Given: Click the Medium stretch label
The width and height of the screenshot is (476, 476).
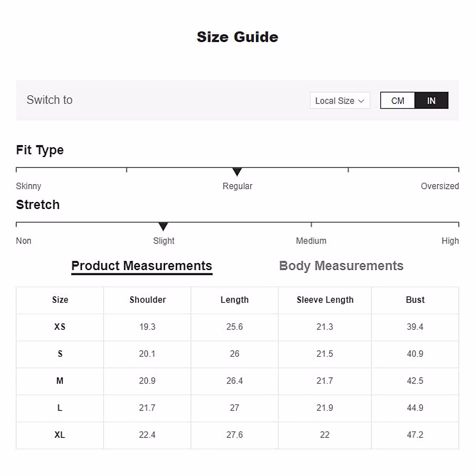Looking at the screenshot, I should point(311,241).
